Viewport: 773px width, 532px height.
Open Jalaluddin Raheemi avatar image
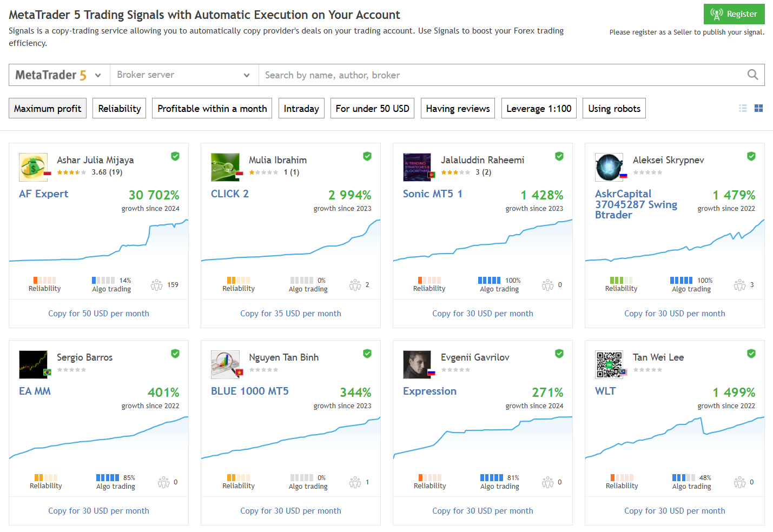pos(417,167)
